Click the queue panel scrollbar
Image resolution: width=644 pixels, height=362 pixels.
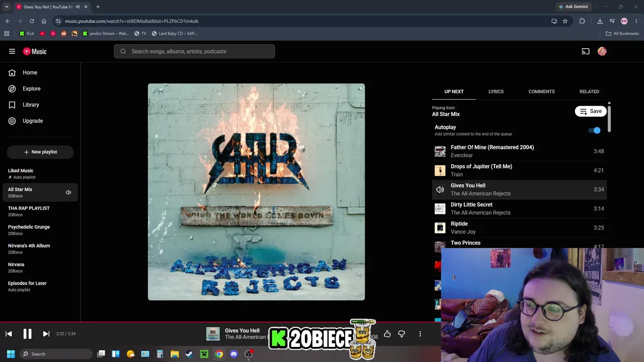(609, 118)
